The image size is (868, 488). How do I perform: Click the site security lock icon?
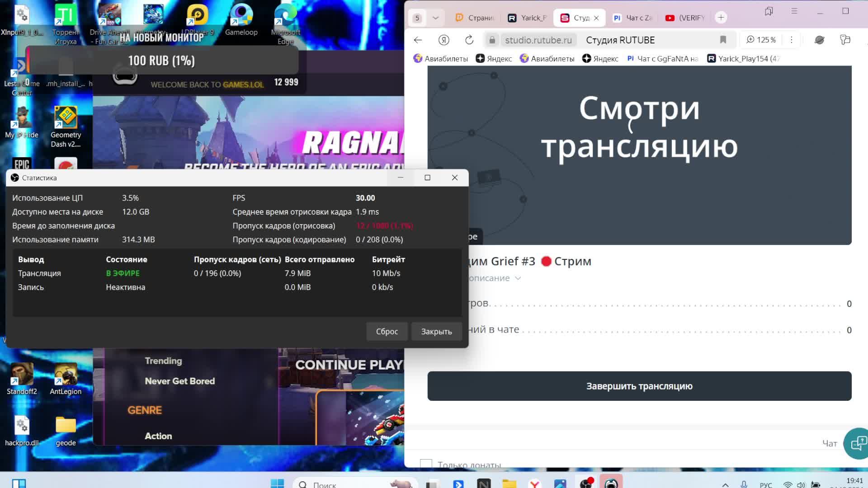[491, 40]
